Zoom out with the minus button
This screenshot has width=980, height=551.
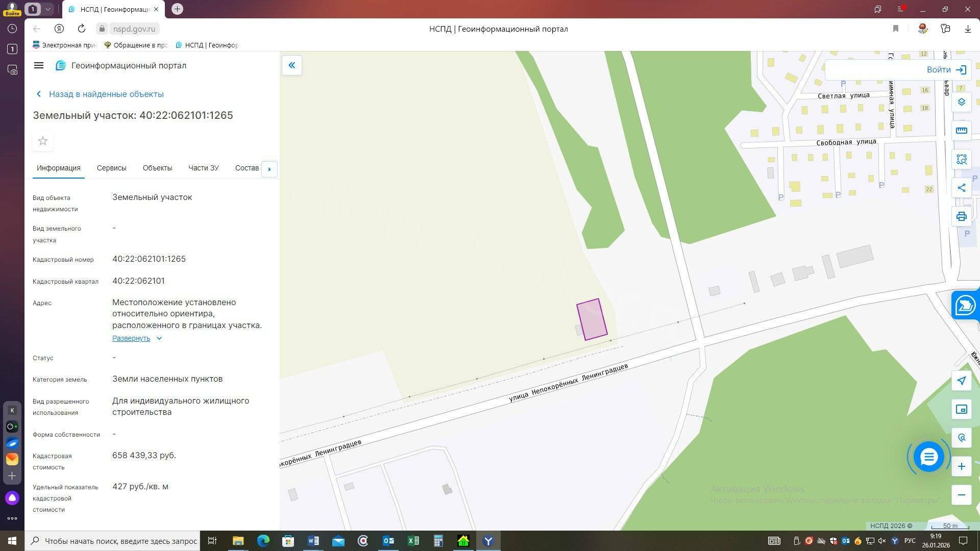[961, 495]
